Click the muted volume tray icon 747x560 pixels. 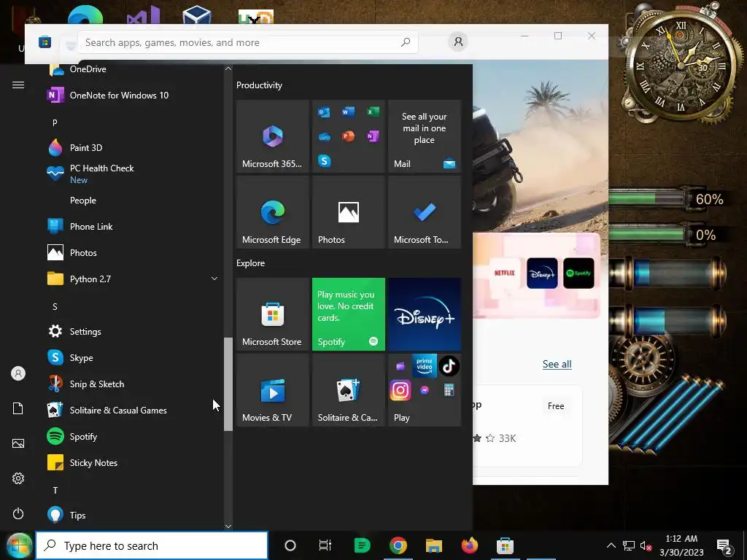pyautogui.click(x=646, y=545)
